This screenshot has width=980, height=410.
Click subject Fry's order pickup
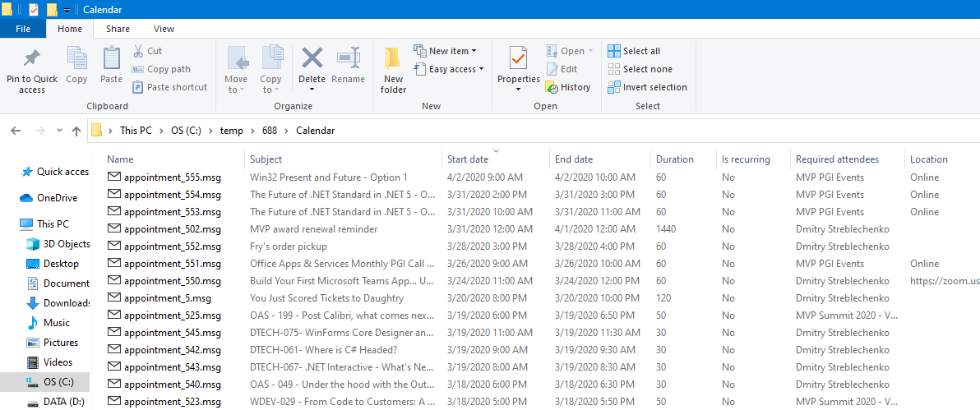(x=288, y=246)
